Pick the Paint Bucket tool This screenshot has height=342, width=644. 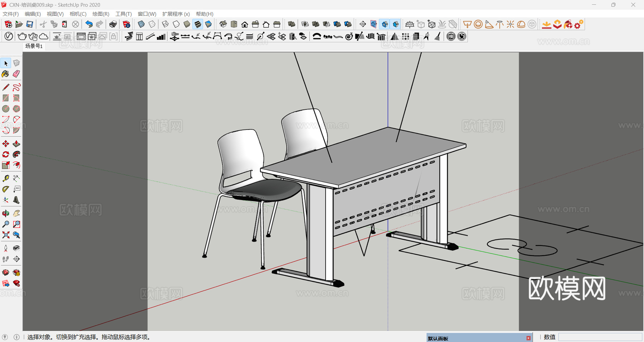coord(6,74)
